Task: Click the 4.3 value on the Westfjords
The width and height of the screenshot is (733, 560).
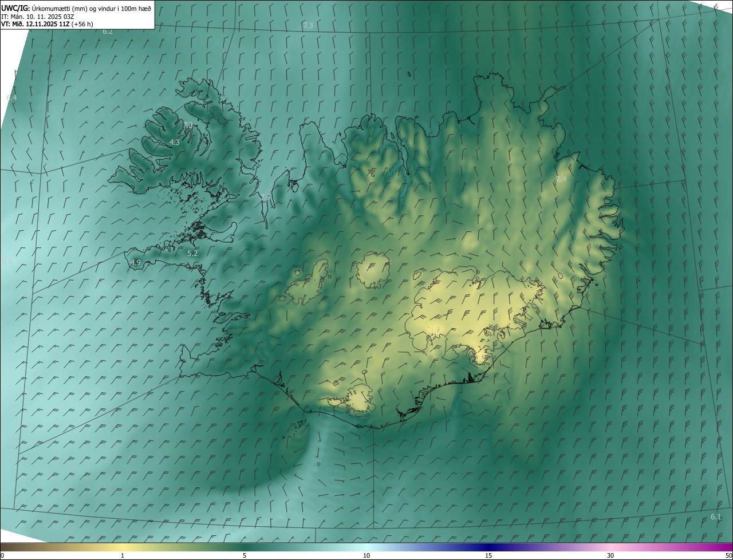Action: [x=175, y=142]
